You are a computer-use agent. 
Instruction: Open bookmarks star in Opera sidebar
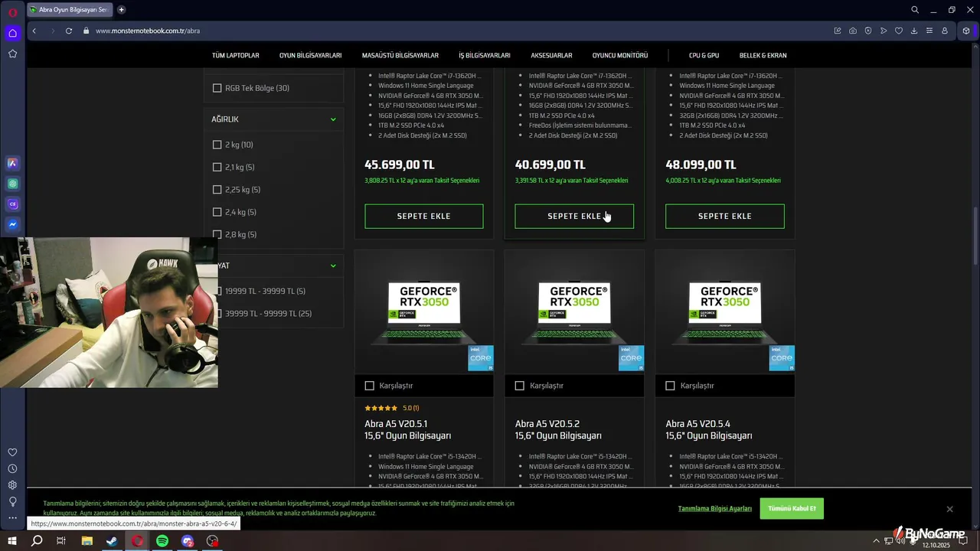click(x=12, y=54)
